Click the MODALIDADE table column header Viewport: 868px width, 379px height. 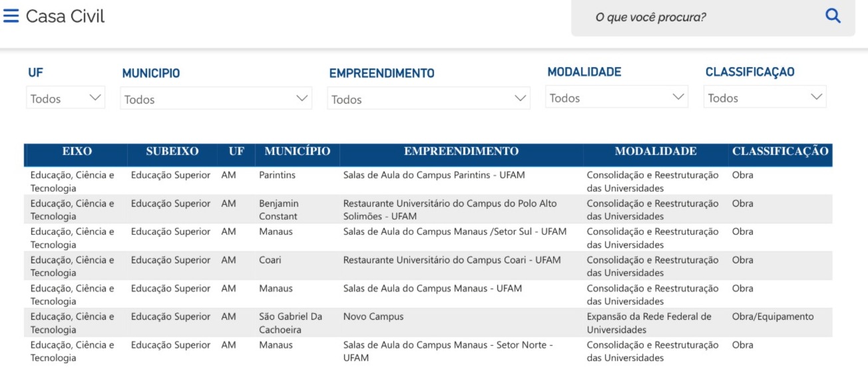[x=656, y=152]
